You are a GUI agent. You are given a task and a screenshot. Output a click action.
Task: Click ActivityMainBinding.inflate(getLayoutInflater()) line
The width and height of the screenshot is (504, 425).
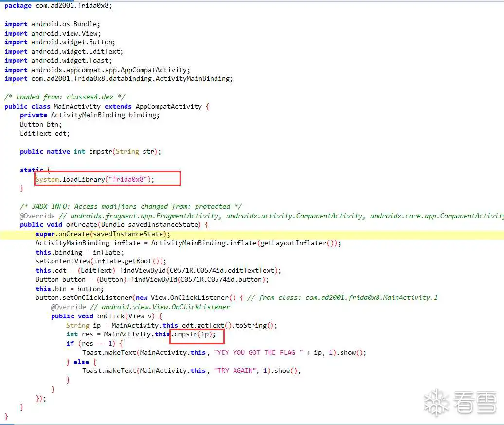[188, 243]
